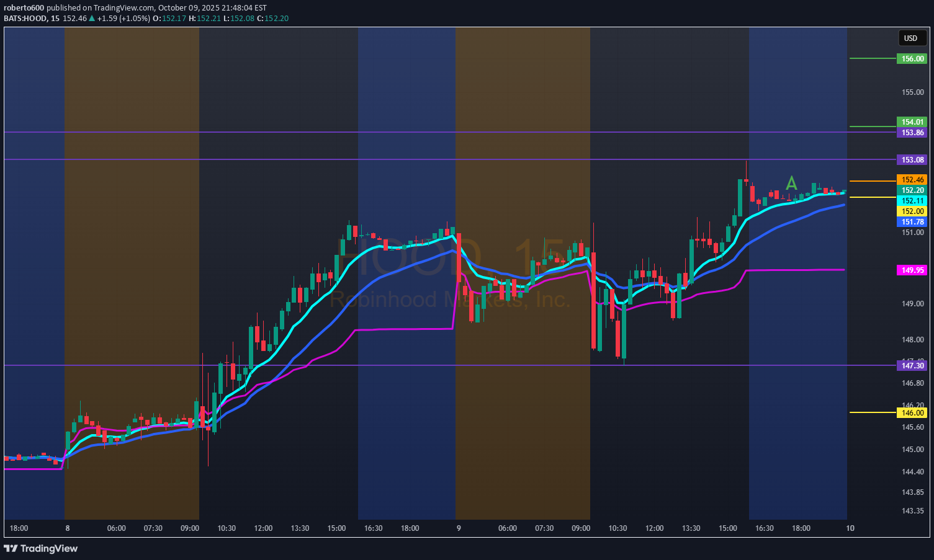Click the Robinhood Markets, Inc. watermark text

(x=449, y=300)
